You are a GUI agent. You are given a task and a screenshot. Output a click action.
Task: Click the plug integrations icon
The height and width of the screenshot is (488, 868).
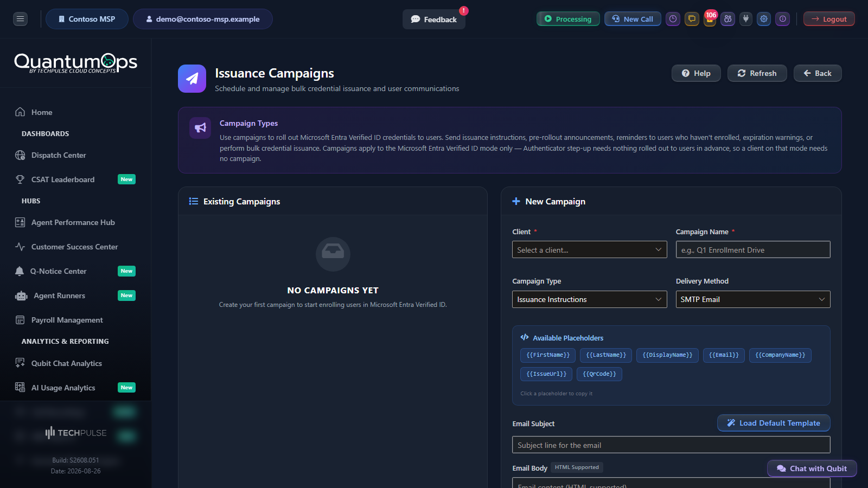tap(746, 19)
